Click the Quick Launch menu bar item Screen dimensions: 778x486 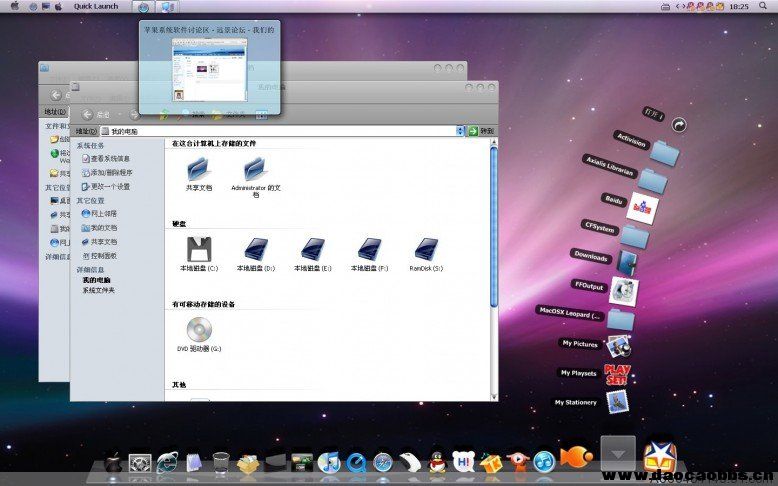click(x=95, y=6)
